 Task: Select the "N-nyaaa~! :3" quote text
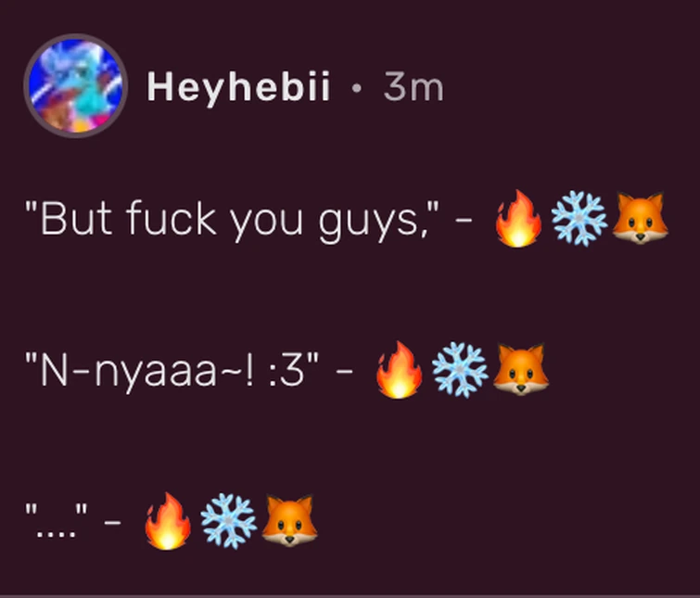172,370
